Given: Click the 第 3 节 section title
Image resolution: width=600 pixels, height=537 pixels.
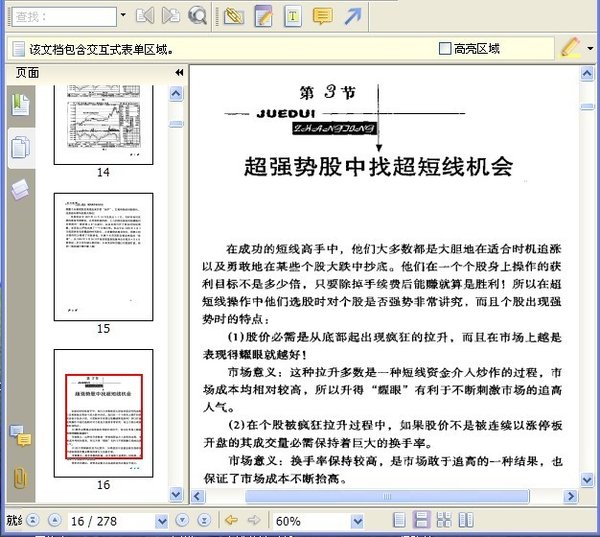Looking at the screenshot, I should (x=328, y=92).
